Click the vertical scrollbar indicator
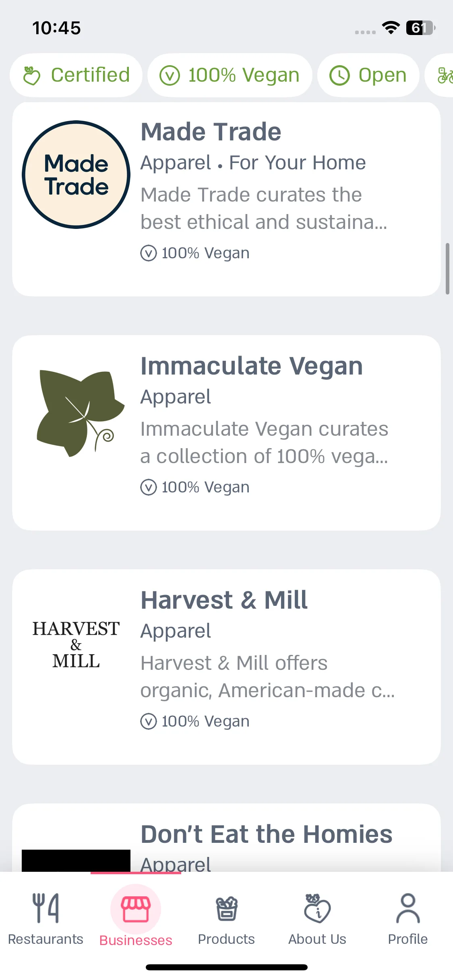 point(447,269)
